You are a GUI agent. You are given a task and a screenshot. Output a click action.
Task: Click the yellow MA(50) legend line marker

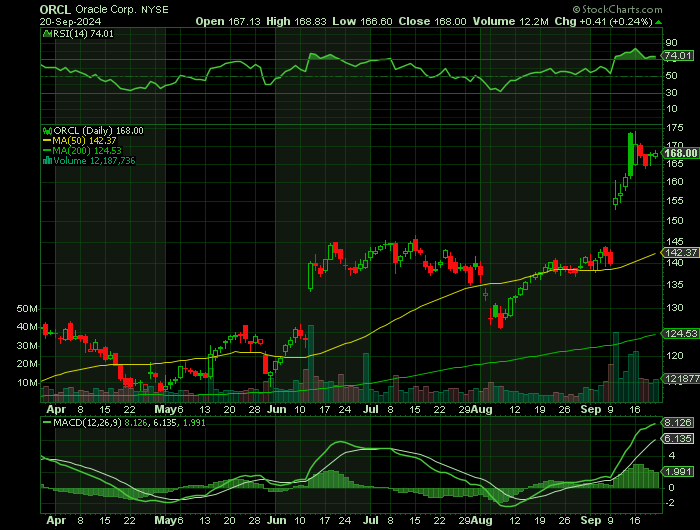pos(44,140)
